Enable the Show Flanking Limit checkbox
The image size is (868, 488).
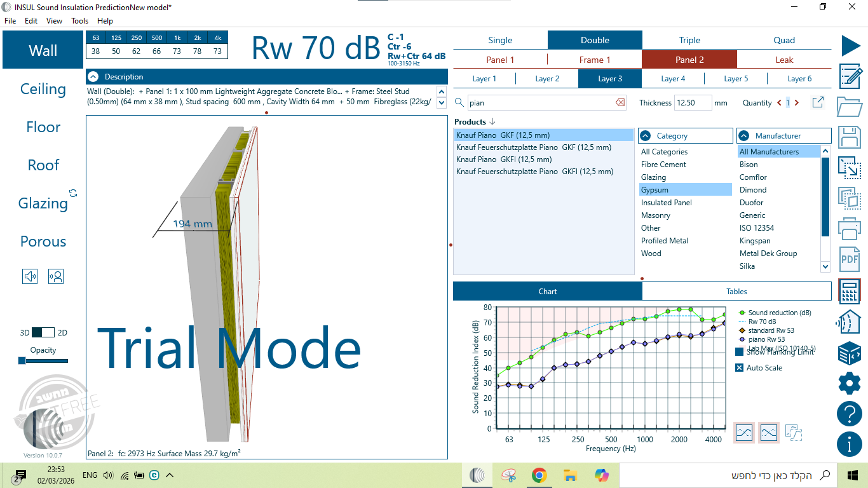[x=739, y=352]
